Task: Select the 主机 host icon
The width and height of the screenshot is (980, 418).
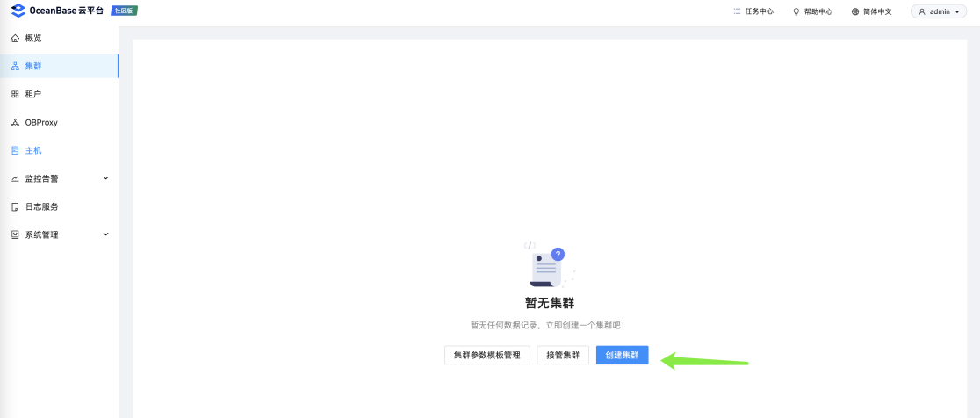Action: [16, 150]
